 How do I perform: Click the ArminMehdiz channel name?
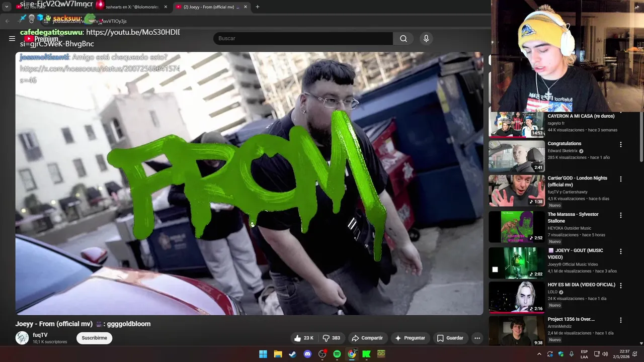(560, 326)
